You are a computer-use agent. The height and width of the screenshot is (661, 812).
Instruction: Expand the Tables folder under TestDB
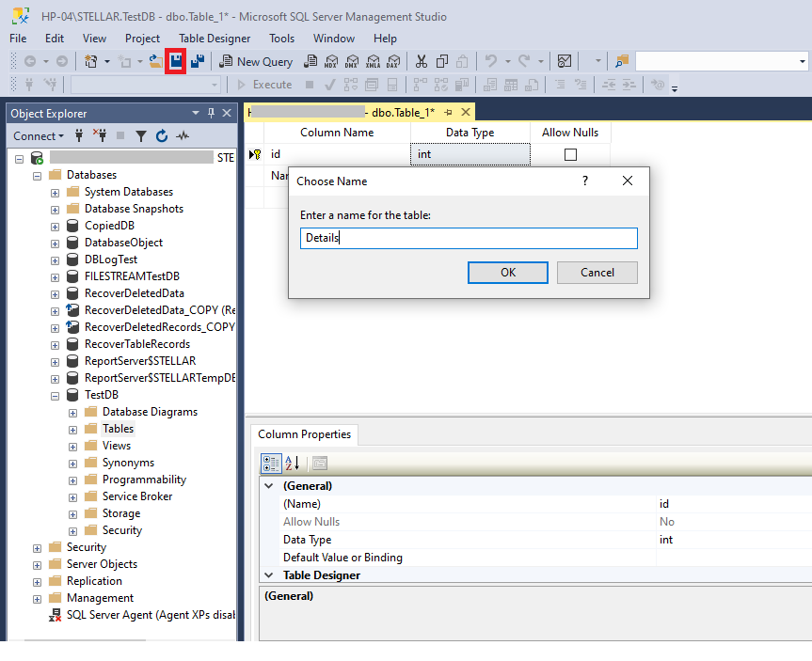click(72, 429)
